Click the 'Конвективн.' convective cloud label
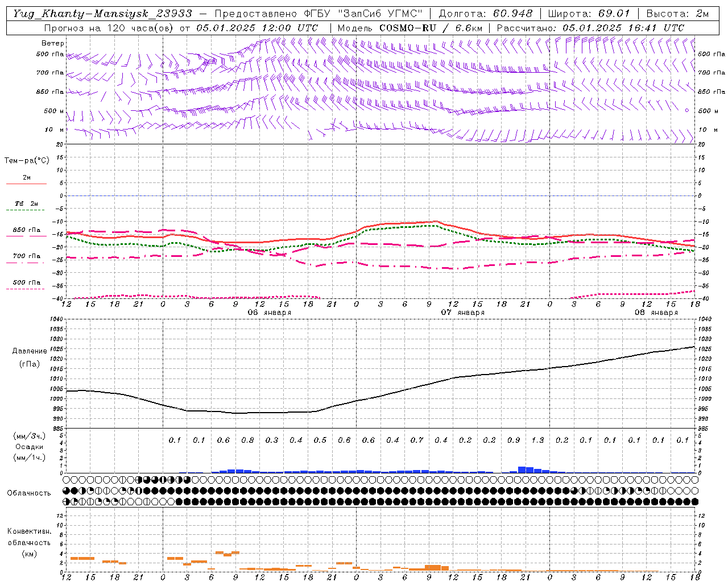Image resolution: width=728 pixels, height=582 pixels. click(29, 531)
